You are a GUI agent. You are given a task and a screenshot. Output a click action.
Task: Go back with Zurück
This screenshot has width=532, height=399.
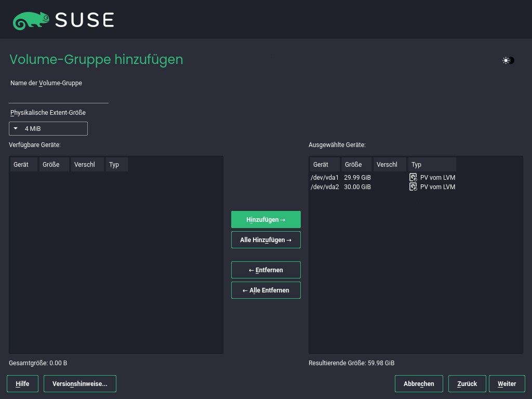pyautogui.click(x=467, y=384)
